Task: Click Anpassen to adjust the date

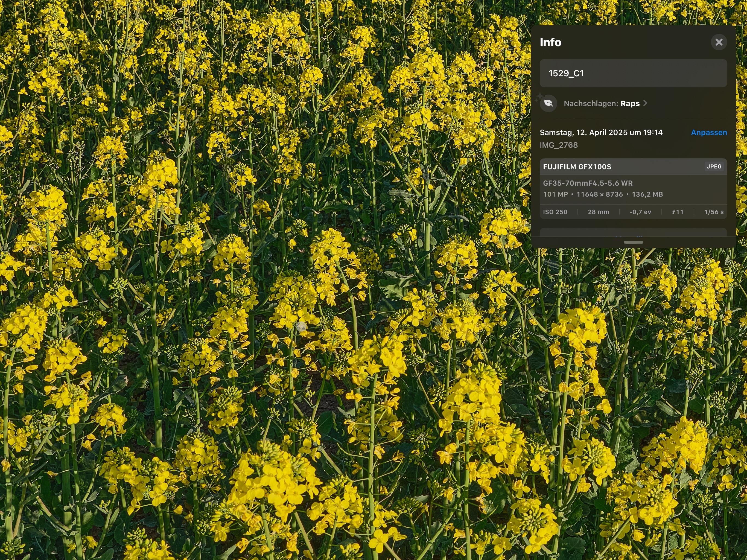Action: pyautogui.click(x=708, y=132)
